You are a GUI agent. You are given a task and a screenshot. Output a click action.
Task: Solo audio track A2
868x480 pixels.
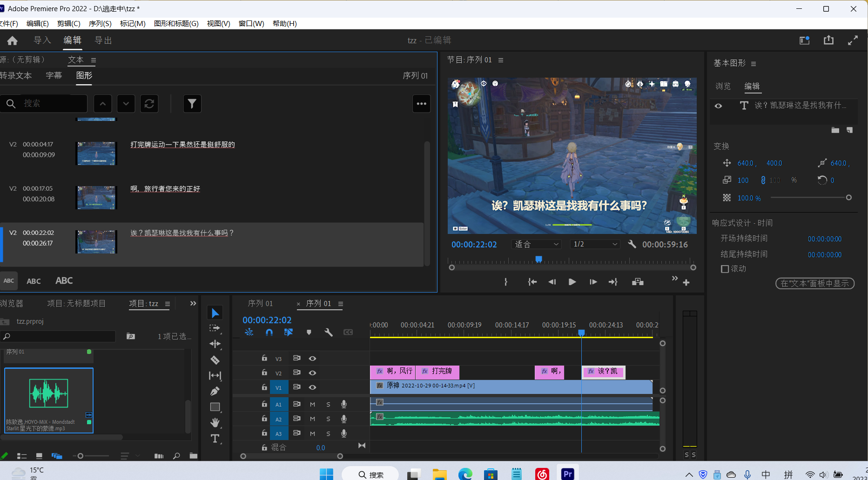(x=328, y=419)
